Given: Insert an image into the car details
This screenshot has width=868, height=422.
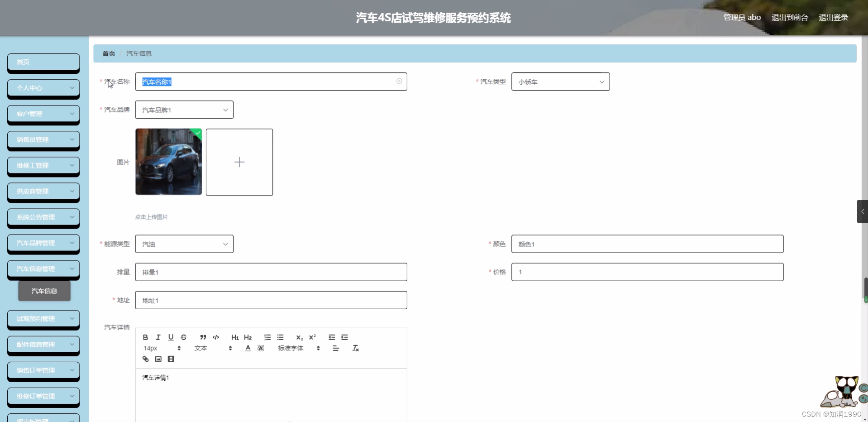Looking at the screenshot, I should [158, 359].
